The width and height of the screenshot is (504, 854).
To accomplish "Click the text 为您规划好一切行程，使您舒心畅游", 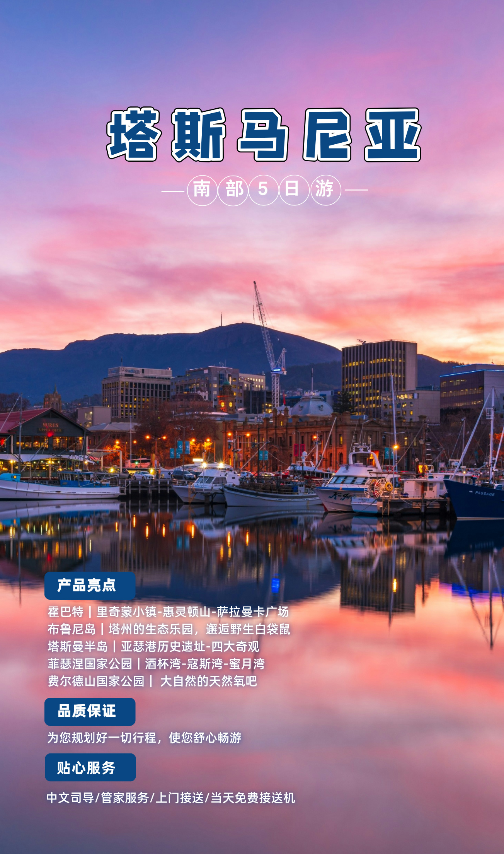I will (144, 738).
